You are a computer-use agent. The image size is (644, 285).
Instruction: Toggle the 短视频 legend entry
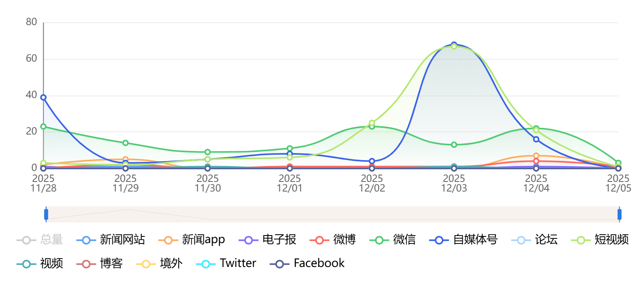click(600, 240)
